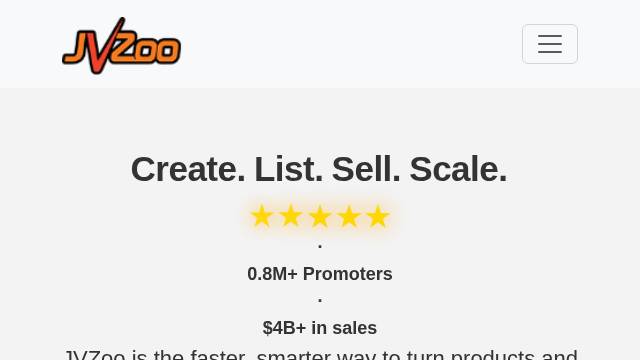Viewport: 640px width, 360px height.
Task: Select the middle gold star
Action: tap(320, 216)
